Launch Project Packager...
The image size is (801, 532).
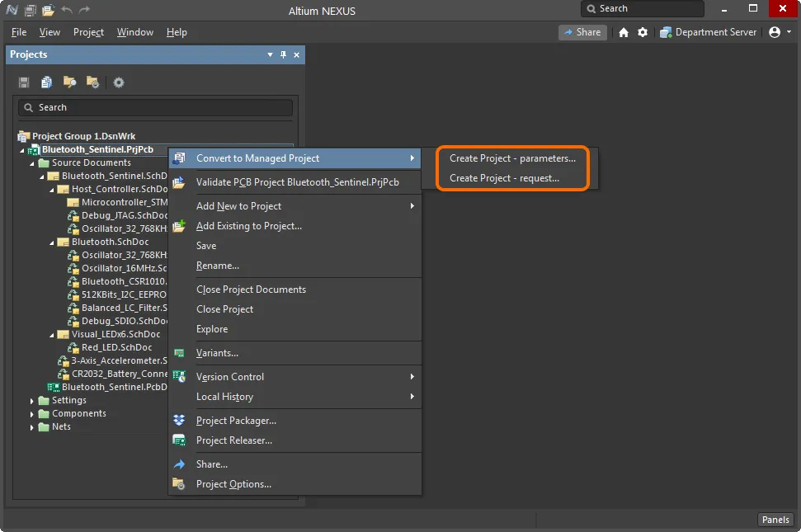pos(294,421)
